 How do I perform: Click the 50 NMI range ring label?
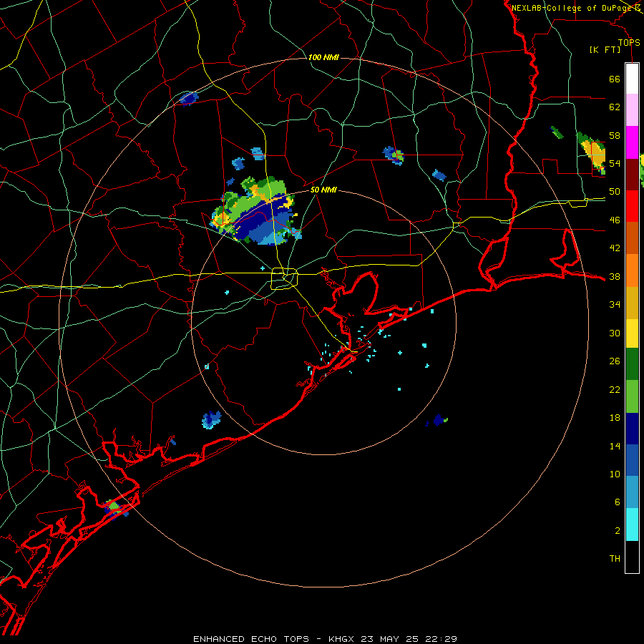tap(323, 190)
